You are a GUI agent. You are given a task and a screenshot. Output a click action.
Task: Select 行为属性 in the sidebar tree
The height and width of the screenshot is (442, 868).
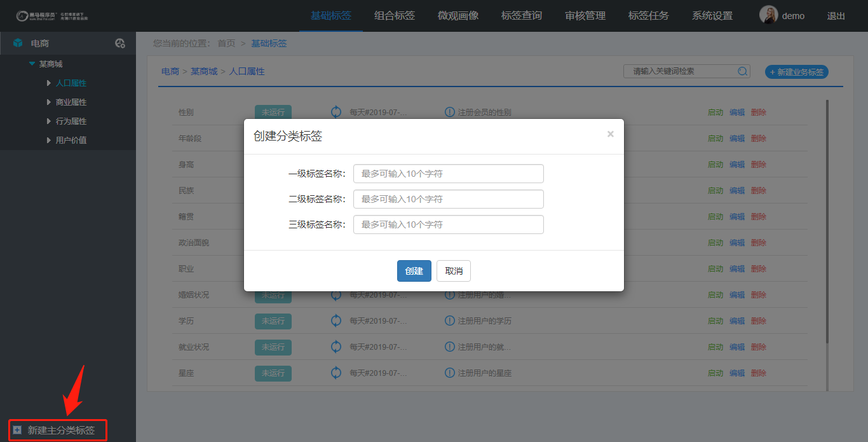tap(71, 121)
